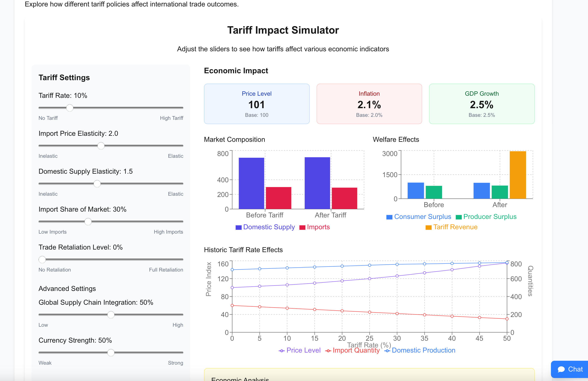Click the Chat bubble icon
Screen dimensions: 588x381
point(561,369)
